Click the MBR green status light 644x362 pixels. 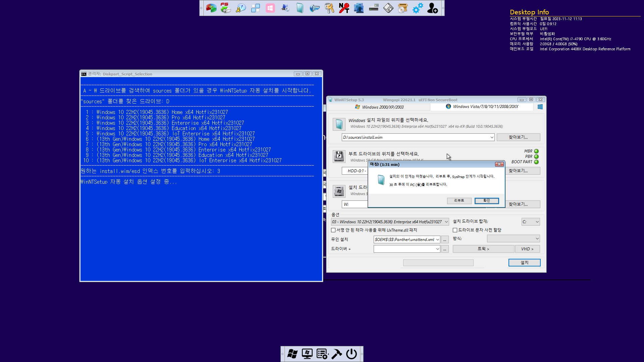point(536,151)
